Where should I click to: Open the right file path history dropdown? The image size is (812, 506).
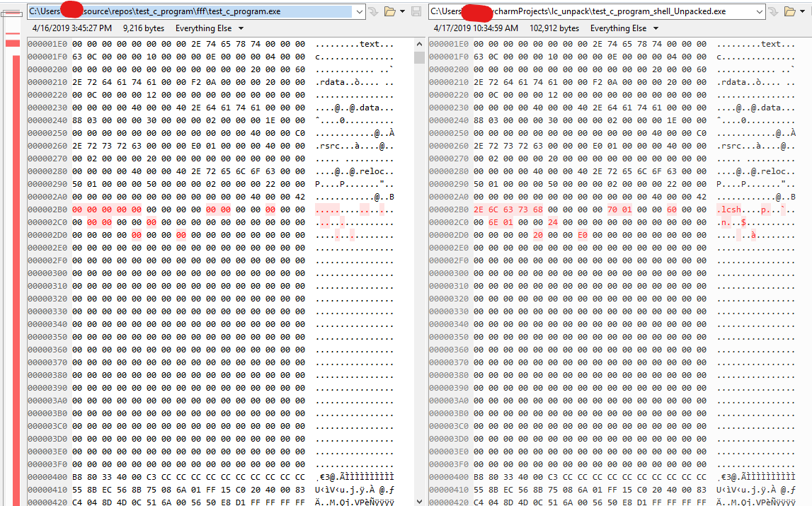(759, 11)
